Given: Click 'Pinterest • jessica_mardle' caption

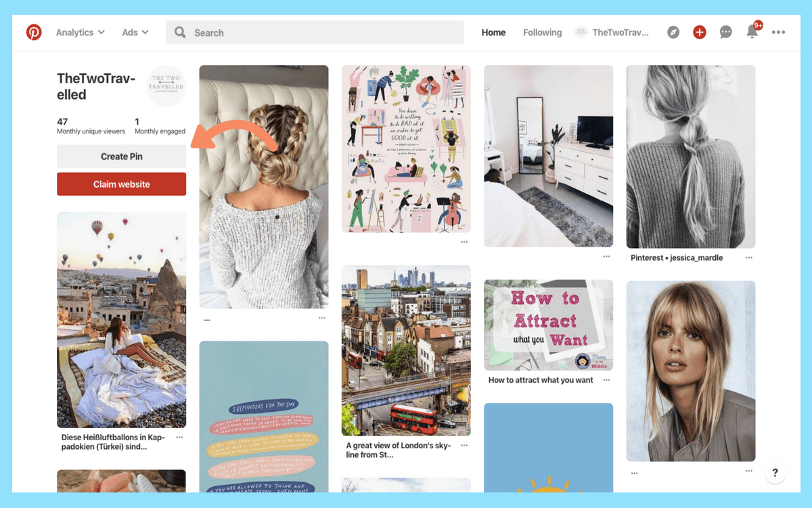Looking at the screenshot, I should coord(677,258).
